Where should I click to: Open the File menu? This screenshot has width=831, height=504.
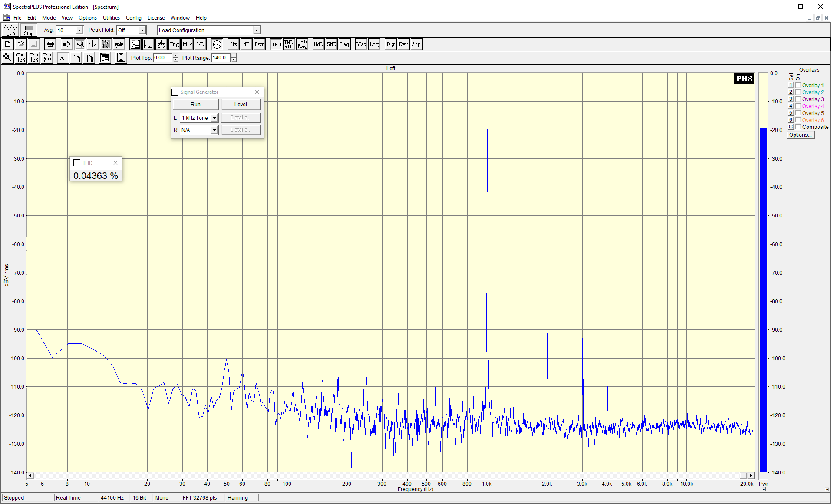click(x=17, y=18)
